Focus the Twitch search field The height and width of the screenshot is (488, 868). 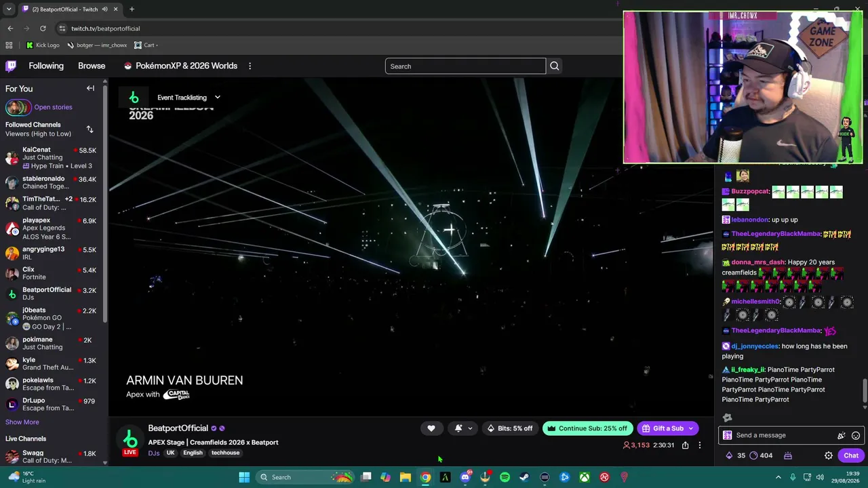465,66
